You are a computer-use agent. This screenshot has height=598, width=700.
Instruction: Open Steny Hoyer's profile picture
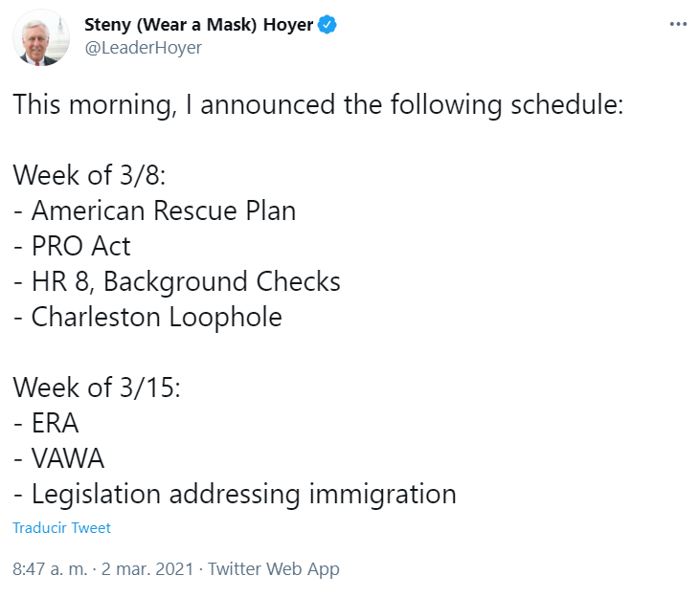(x=41, y=38)
